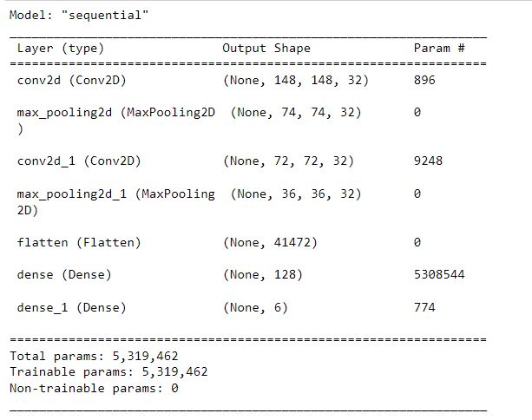The height and width of the screenshot is (420, 532).
Task: Click the Param # column header
Action: click(x=439, y=49)
